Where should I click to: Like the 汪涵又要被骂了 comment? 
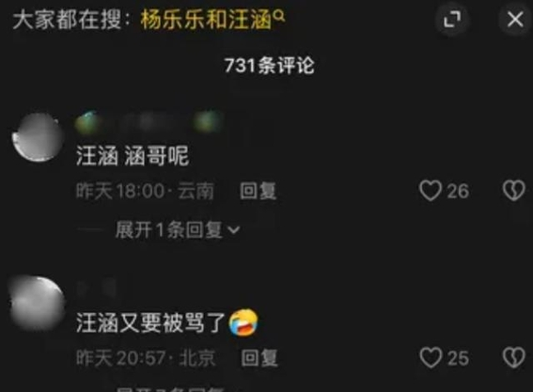(431, 357)
